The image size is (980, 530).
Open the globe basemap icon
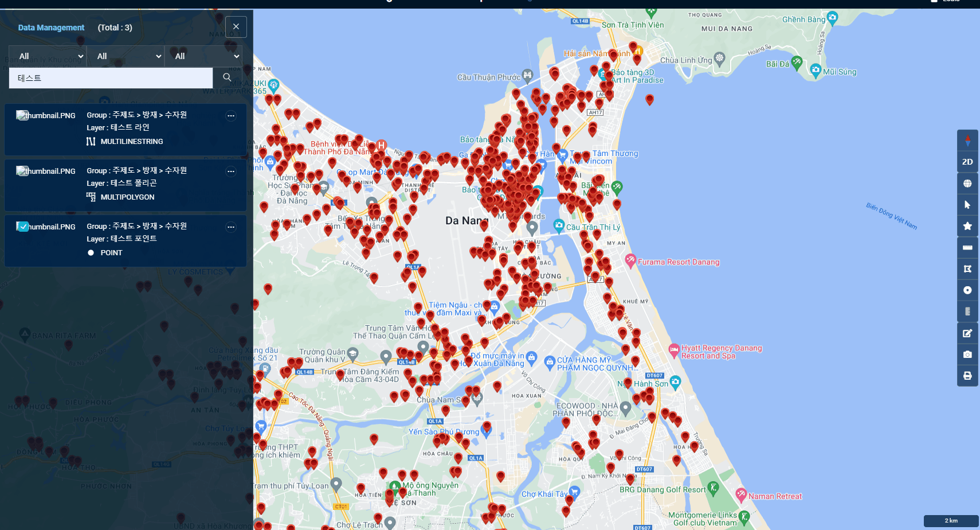pos(967,184)
